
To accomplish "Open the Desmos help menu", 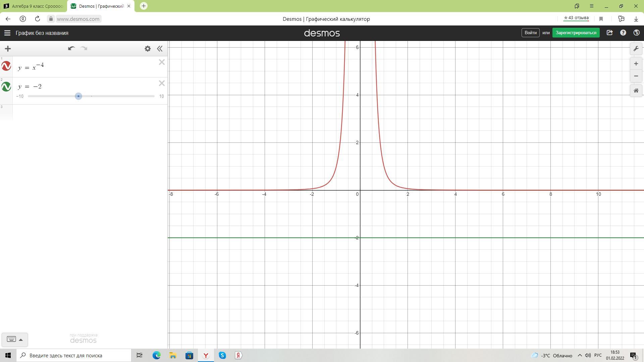I will click(623, 33).
